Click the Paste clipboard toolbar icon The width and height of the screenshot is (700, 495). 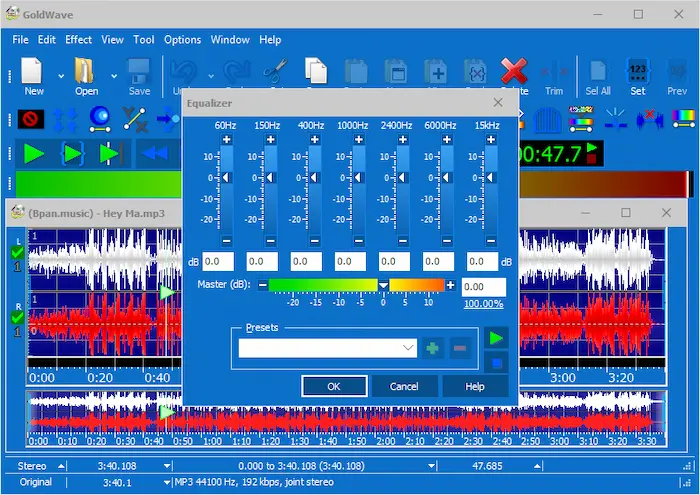click(x=356, y=71)
